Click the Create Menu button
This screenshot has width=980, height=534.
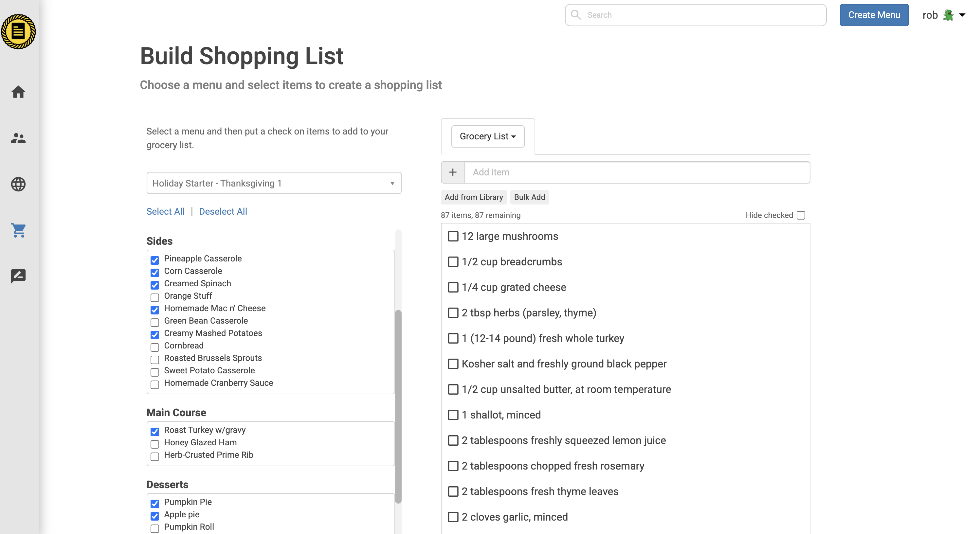pos(874,15)
